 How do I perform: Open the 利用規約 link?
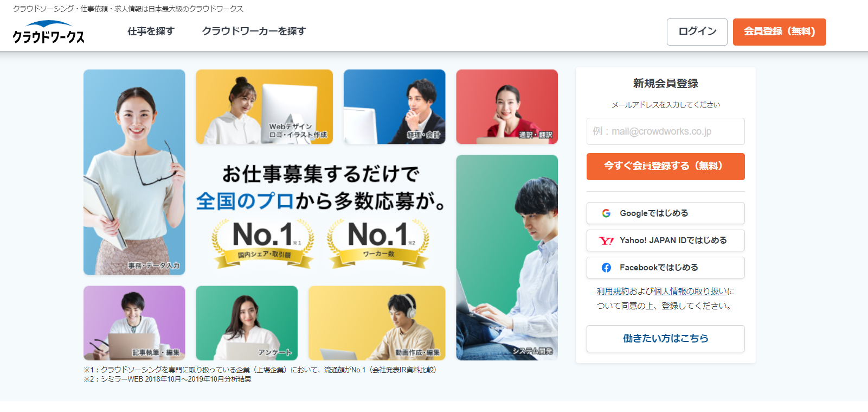click(x=613, y=291)
